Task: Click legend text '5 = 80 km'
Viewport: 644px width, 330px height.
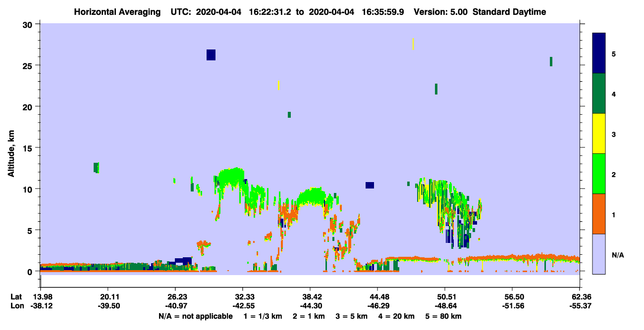Action: [443, 316]
